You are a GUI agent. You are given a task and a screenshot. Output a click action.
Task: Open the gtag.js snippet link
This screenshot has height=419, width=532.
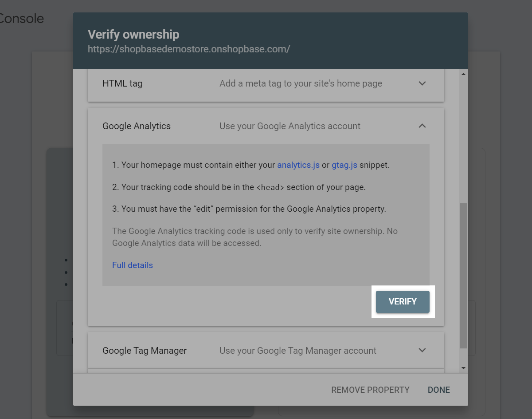click(x=344, y=165)
